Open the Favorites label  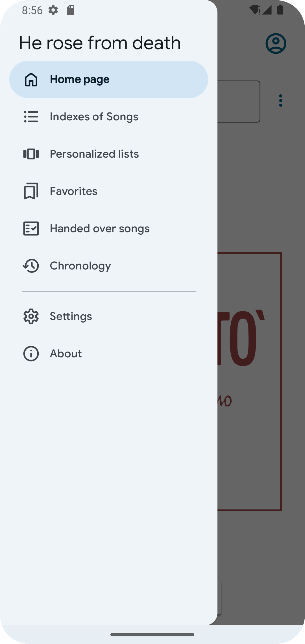74,191
